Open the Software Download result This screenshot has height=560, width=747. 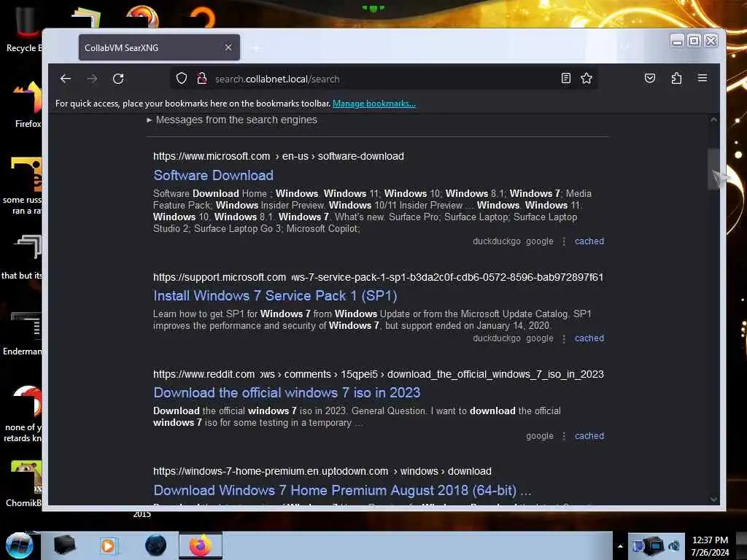click(x=214, y=175)
